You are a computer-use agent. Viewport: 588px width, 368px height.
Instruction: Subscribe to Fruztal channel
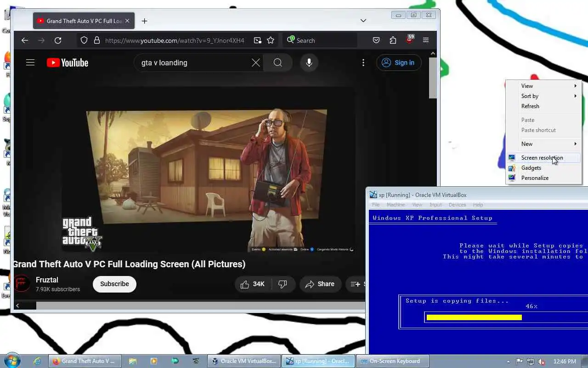(114, 284)
